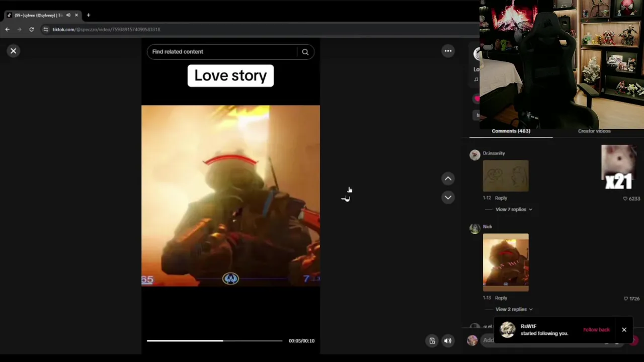Image resolution: width=644 pixels, height=362 pixels.
Task: Click the tiktok.com address bar URL
Action: pos(106,30)
